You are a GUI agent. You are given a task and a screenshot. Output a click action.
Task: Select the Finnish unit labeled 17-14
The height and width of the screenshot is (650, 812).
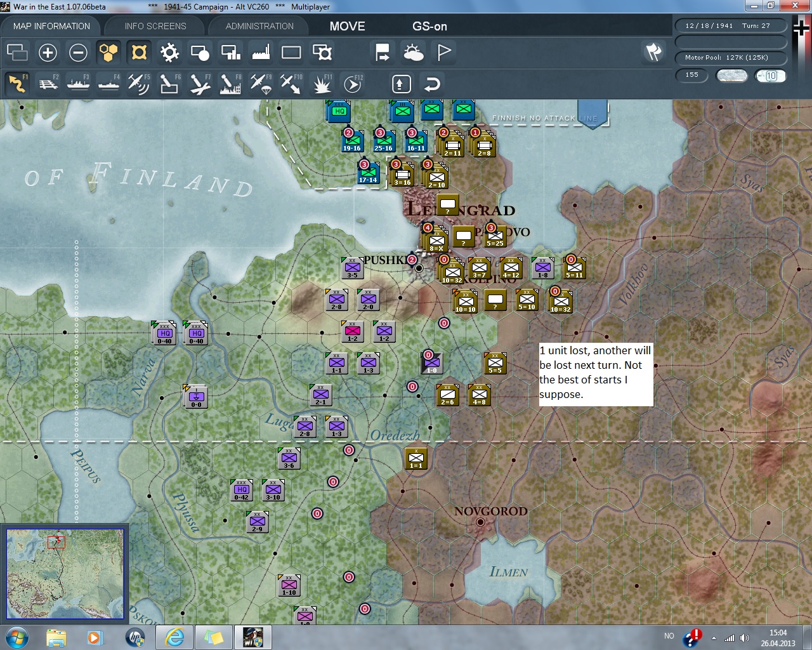click(368, 173)
